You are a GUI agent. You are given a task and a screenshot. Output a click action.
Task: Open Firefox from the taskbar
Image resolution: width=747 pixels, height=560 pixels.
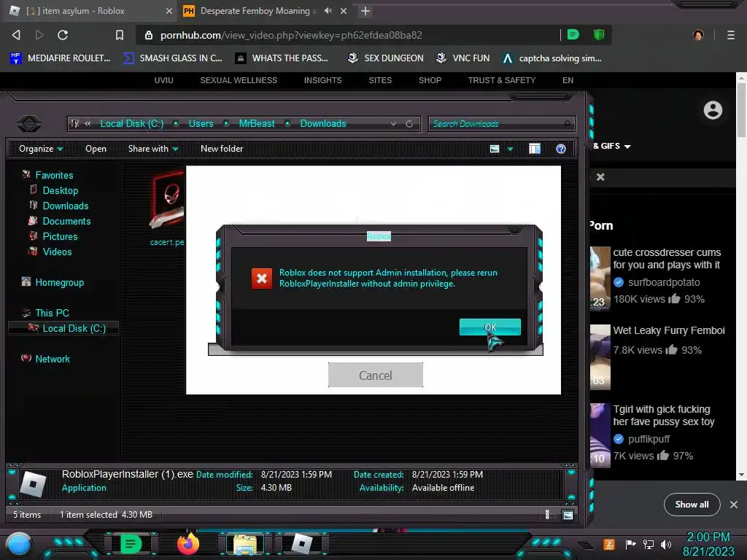(x=188, y=544)
